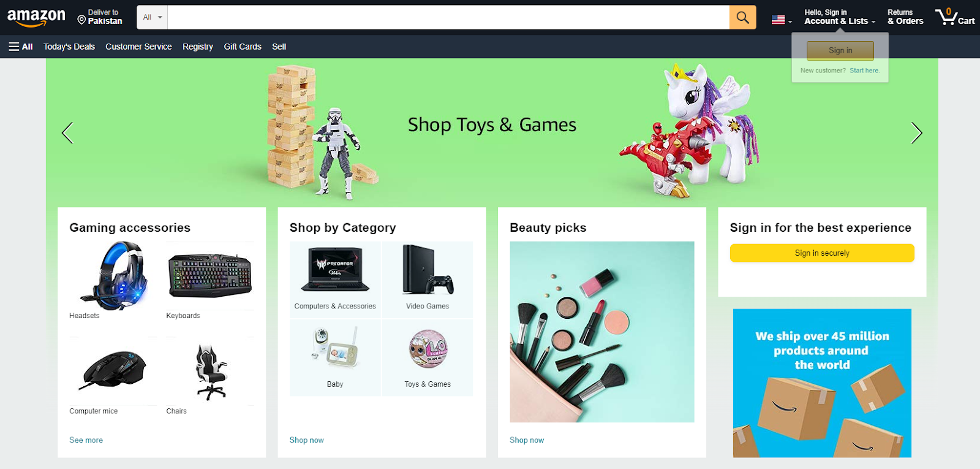This screenshot has width=980, height=469.
Task: Click See more under Gaming accessories
Action: [x=86, y=440]
